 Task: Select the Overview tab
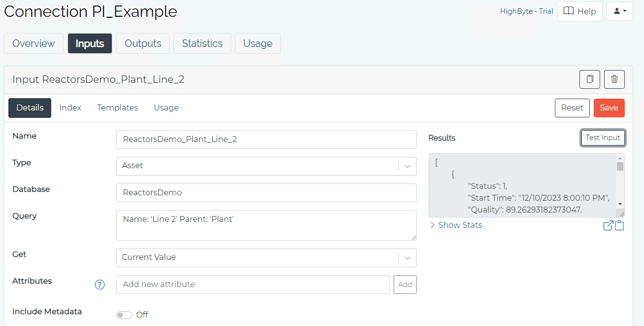33,43
